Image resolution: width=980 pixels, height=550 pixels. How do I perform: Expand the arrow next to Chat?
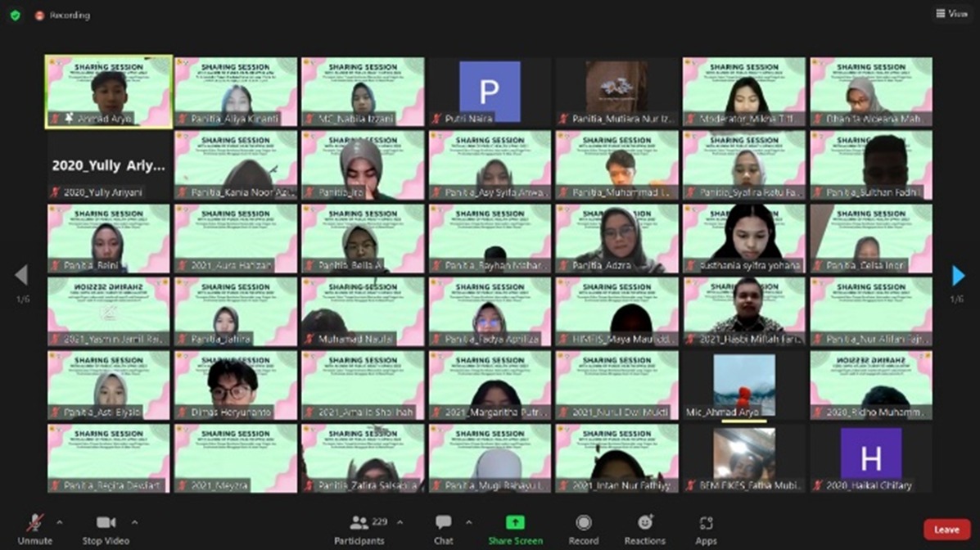point(468,521)
